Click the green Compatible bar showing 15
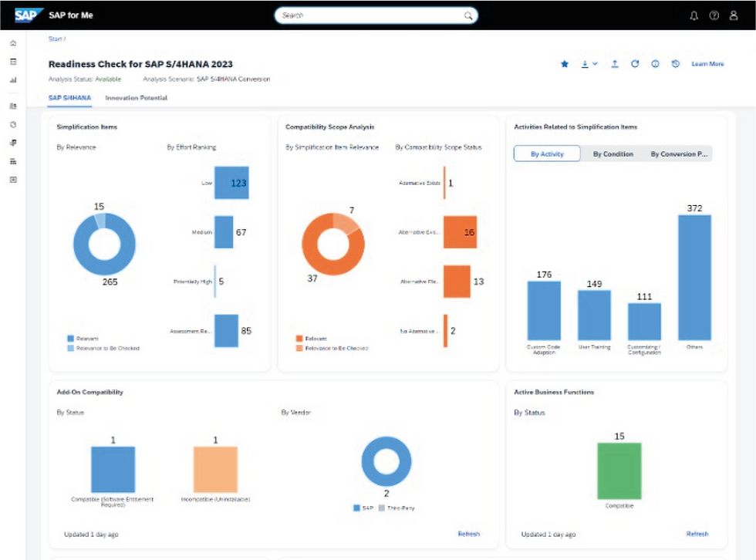 pyautogui.click(x=619, y=471)
